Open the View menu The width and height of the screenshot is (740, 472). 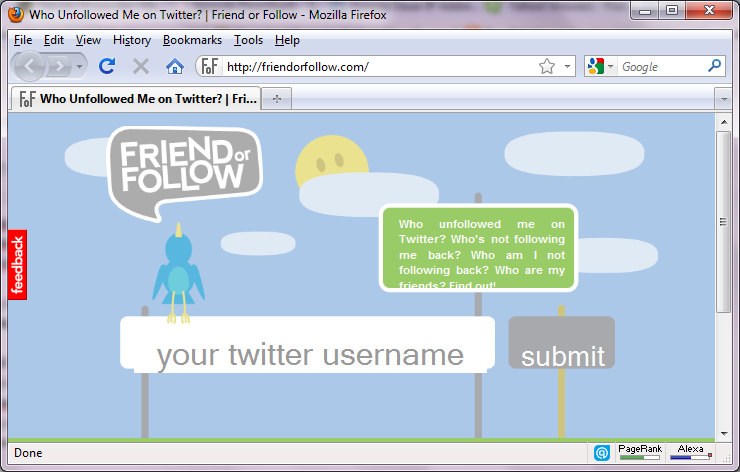click(88, 40)
